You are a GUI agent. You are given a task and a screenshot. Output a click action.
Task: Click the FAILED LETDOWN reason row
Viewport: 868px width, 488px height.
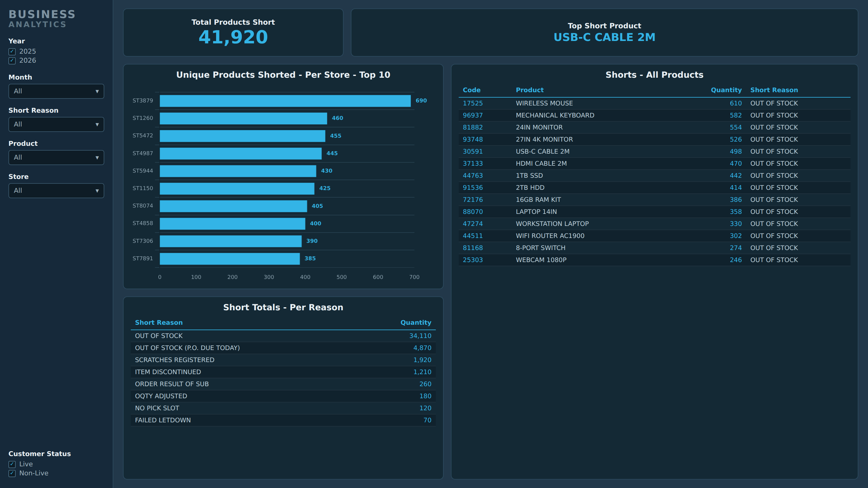pos(283,420)
